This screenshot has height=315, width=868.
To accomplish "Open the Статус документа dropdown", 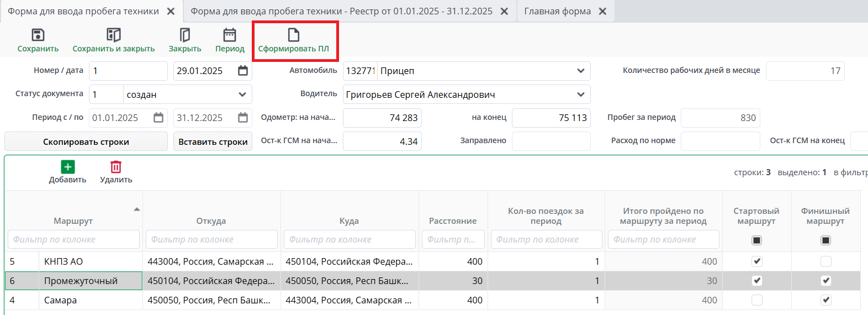I will [242, 95].
